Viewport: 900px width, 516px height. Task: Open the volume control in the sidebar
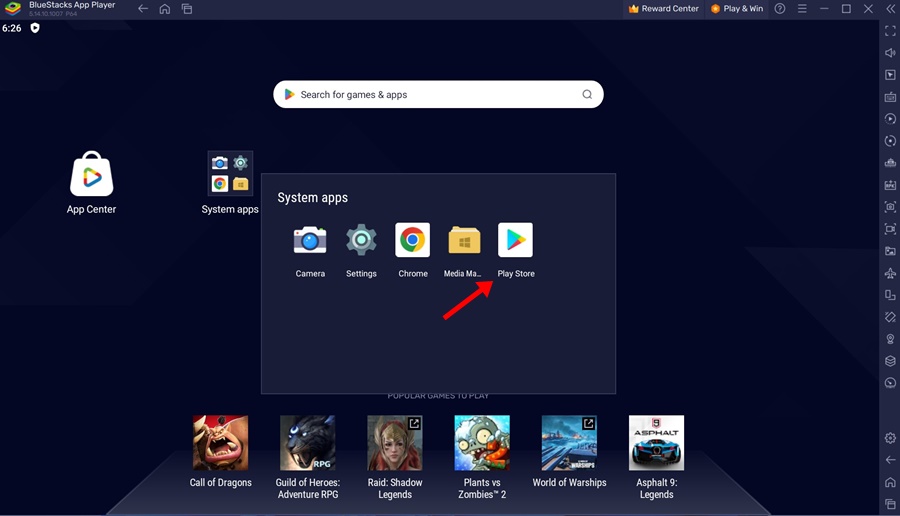pos(890,53)
